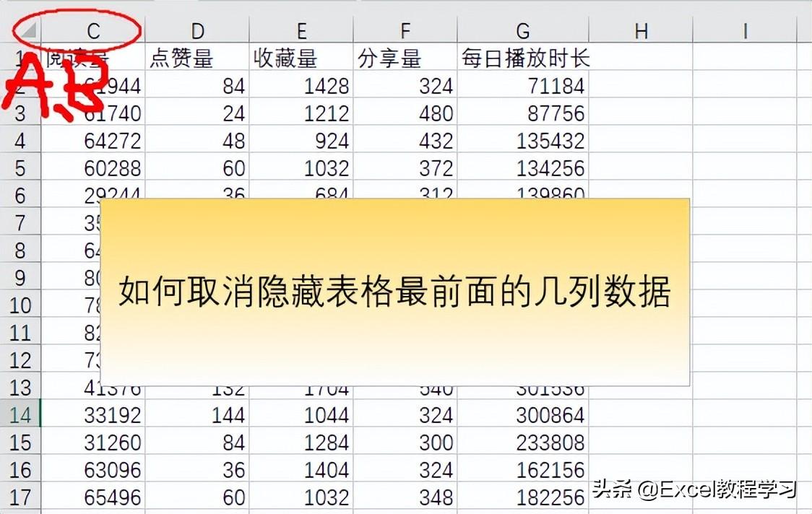Select row 16 header
The width and height of the screenshot is (812, 514).
coord(20,469)
